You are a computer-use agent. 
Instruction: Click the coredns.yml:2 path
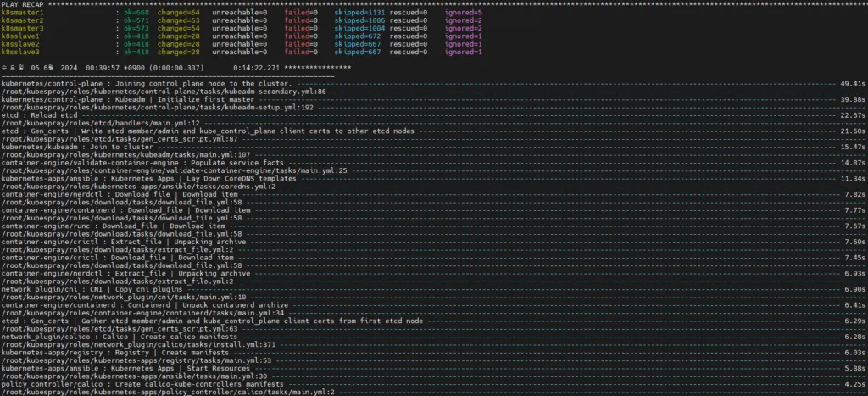138,187
